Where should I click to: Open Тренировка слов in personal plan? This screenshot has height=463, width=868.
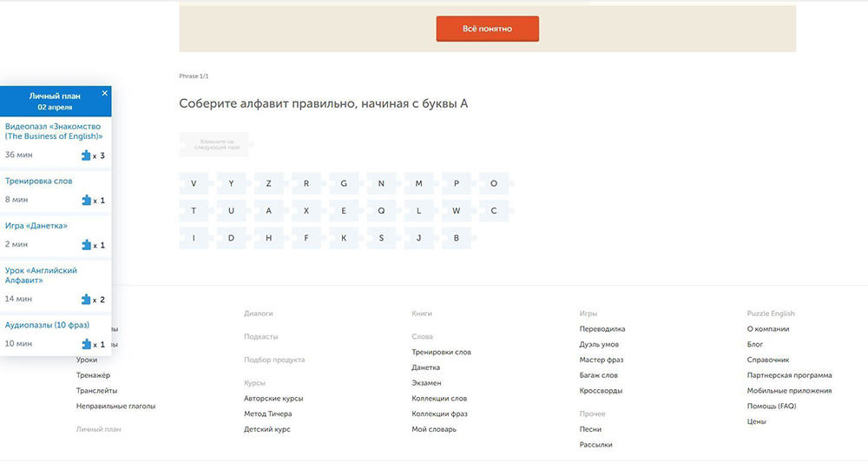(x=39, y=181)
